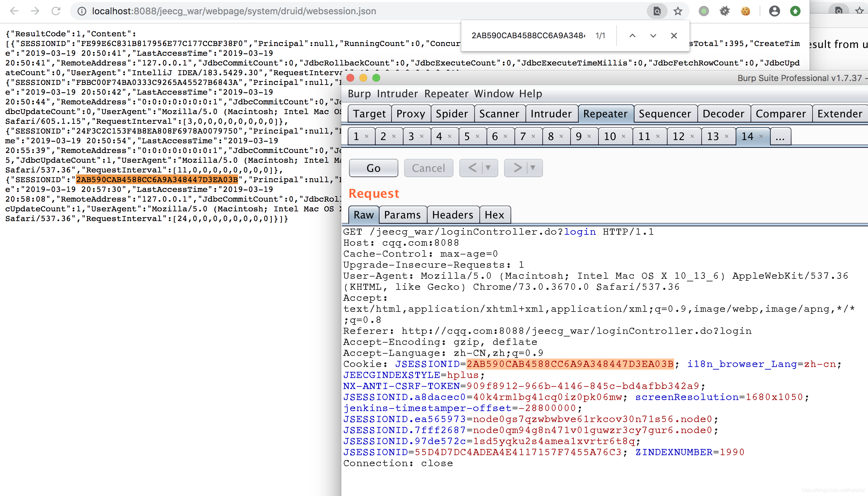This screenshot has height=496, width=868.
Task: Click the green Chrome update icon
Action: pos(795,11)
